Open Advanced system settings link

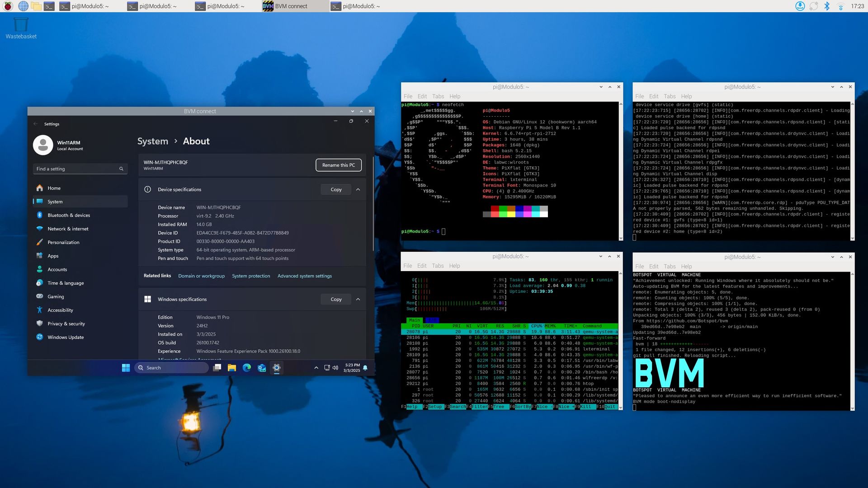[304, 276]
